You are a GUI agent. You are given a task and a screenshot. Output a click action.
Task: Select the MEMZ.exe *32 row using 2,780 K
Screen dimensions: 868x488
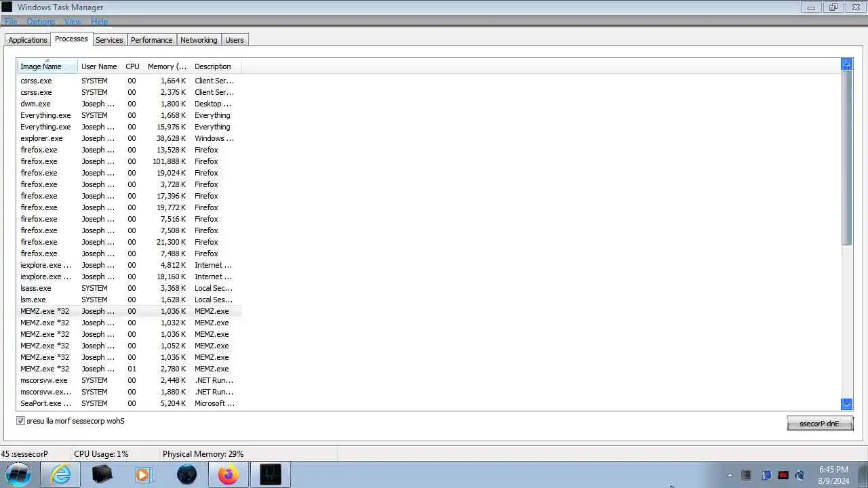pyautogui.click(x=129, y=369)
